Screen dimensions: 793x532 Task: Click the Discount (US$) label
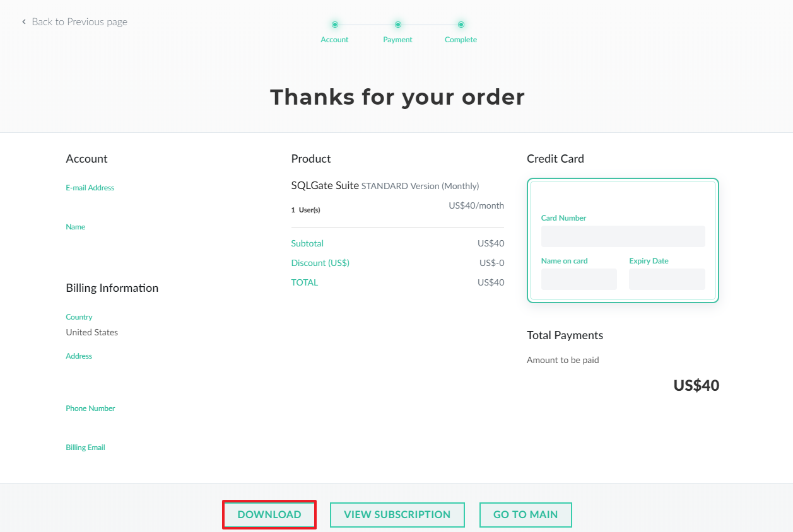pos(320,263)
